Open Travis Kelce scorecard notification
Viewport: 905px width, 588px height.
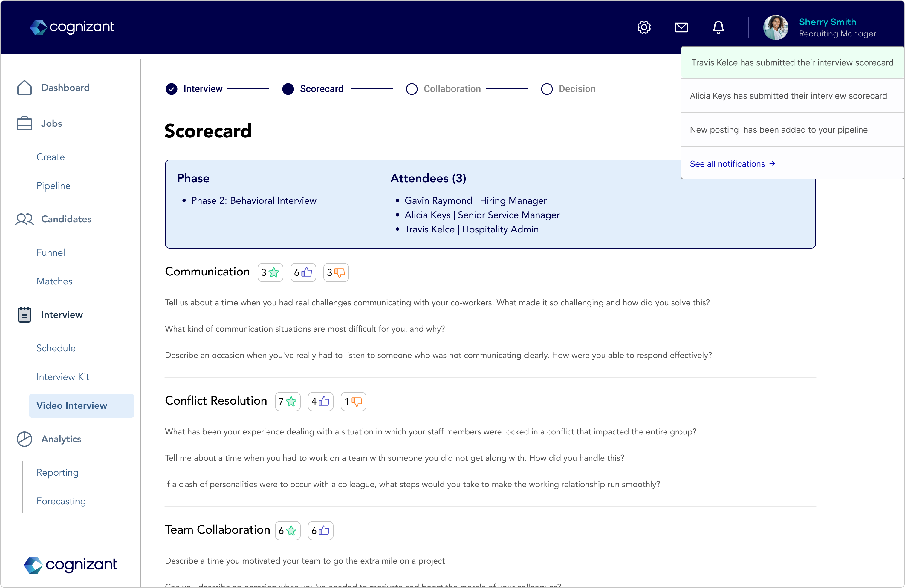click(792, 62)
